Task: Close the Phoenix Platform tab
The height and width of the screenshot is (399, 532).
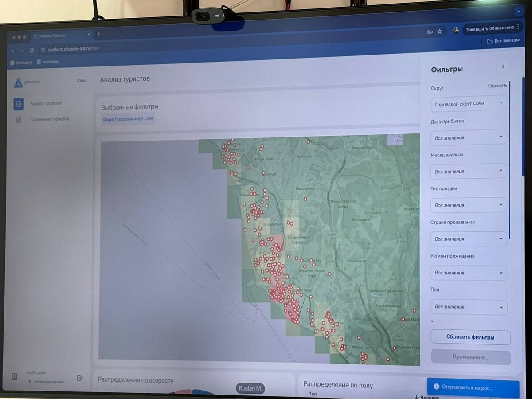Action: (89, 34)
